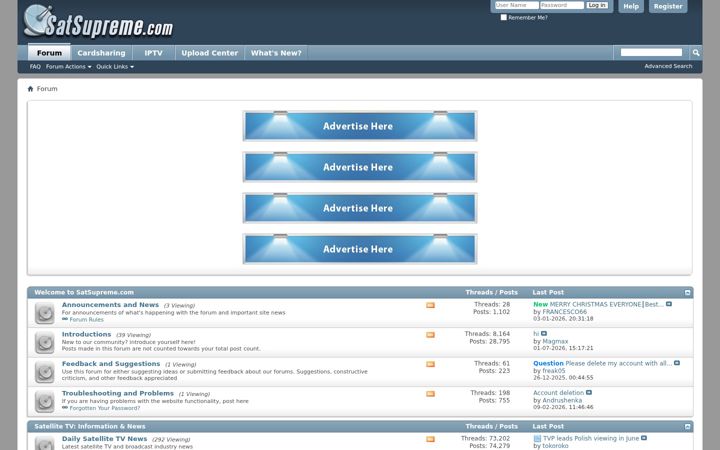The width and height of the screenshot is (720, 450).
Task: Open the MERRY CHRISTMAS EVERYONE last post
Action: click(x=606, y=304)
